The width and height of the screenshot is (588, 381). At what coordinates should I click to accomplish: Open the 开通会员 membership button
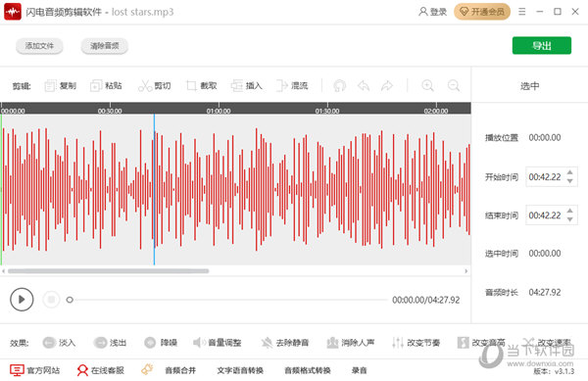point(482,12)
